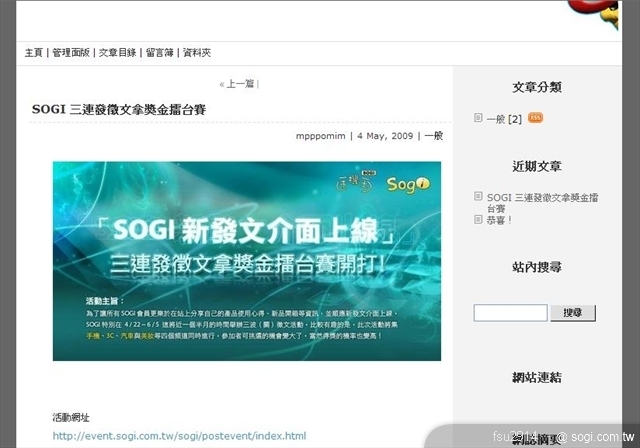Open the 一般 category link beside the post date
Viewport: 640px width, 448px height.
(x=433, y=136)
